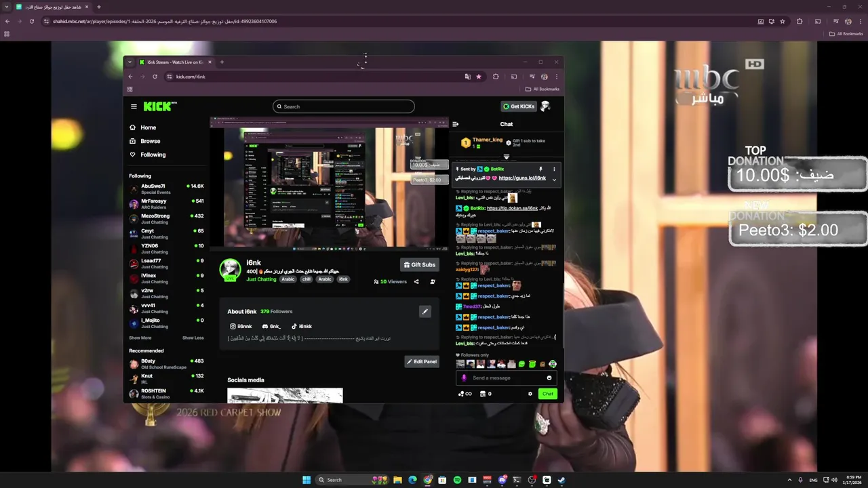
Task: Open extensions puzzle icon in Kick browser window
Action: (496, 77)
